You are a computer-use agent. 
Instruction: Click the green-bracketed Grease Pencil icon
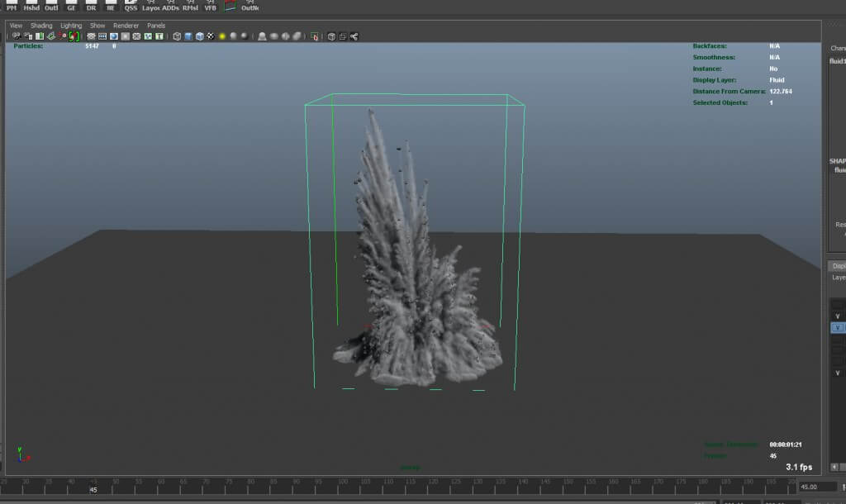[x=74, y=36]
